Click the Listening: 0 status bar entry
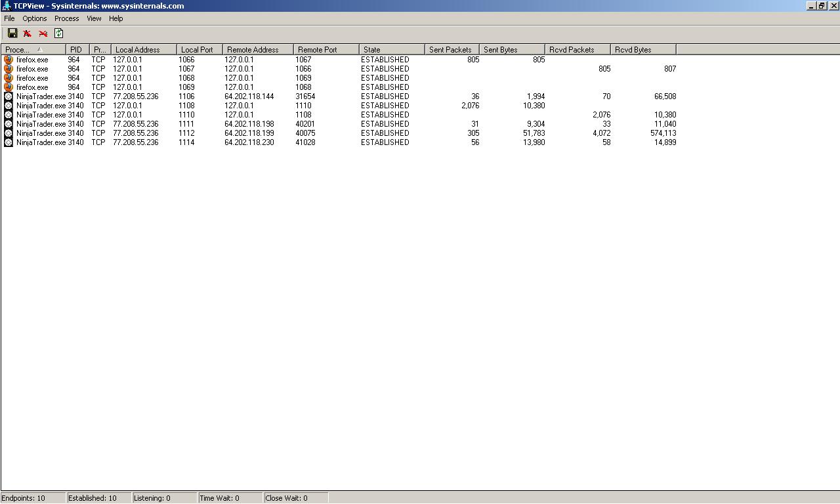840x504 pixels. click(165, 498)
